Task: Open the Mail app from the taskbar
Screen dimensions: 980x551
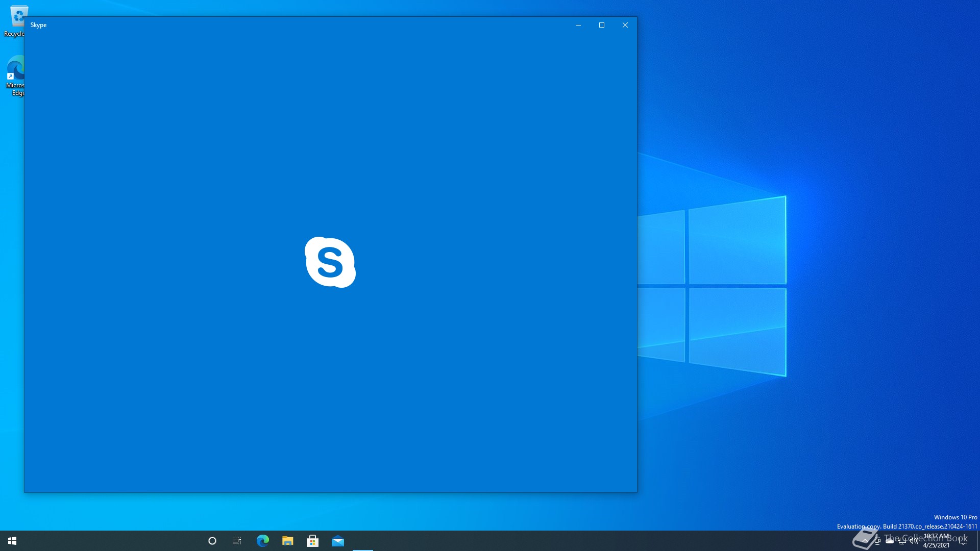Action: pos(338,541)
